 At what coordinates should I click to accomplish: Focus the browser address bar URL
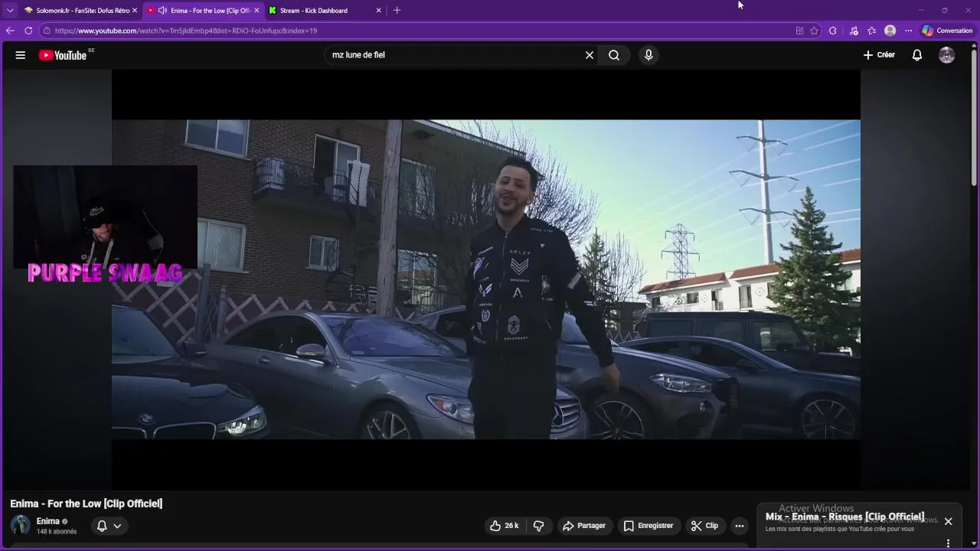pyautogui.click(x=186, y=31)
